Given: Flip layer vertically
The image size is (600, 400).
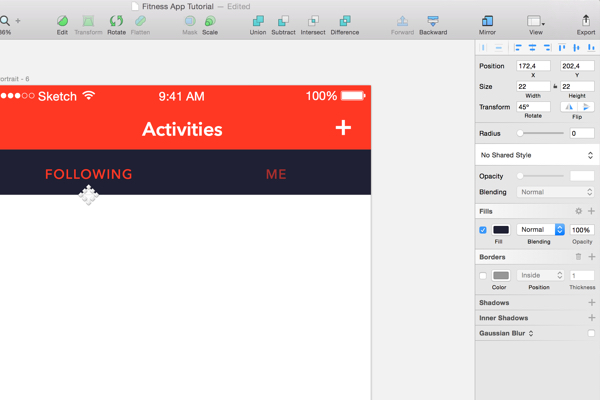Looking at the screenshot, I should 586,107.
